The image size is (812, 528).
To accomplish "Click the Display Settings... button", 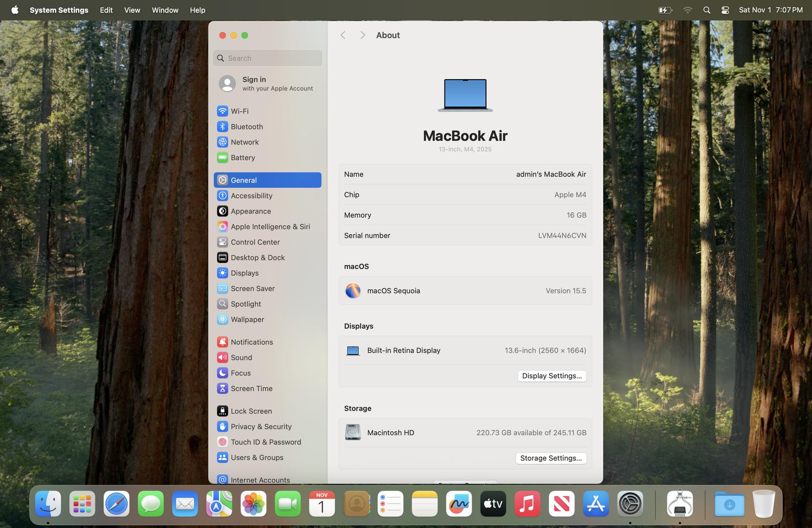I will point(551,376).
